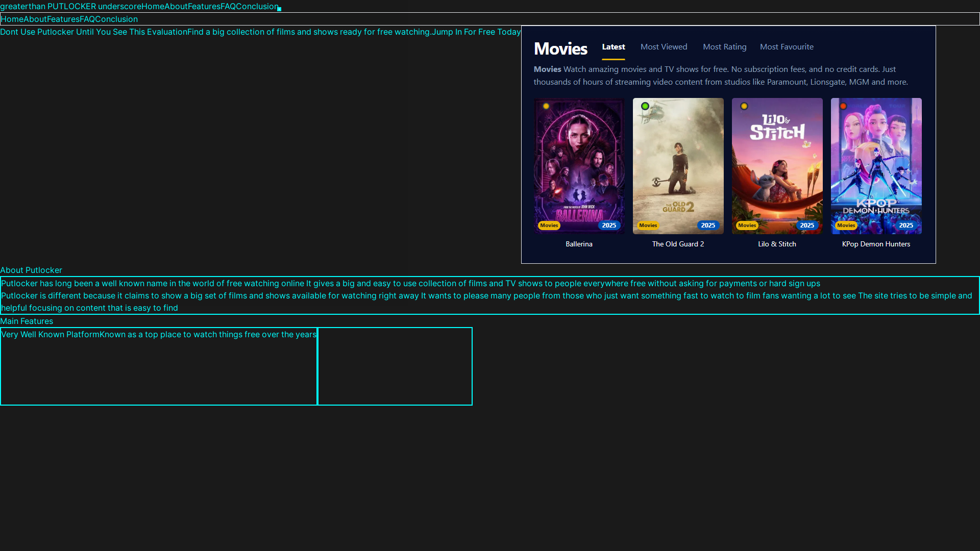Image resolution: width=980 pixels, height=551 pixels.
Task: Click the empty outlined feature card beside the first
Action: pyautogui.click(x=395, y=366)
